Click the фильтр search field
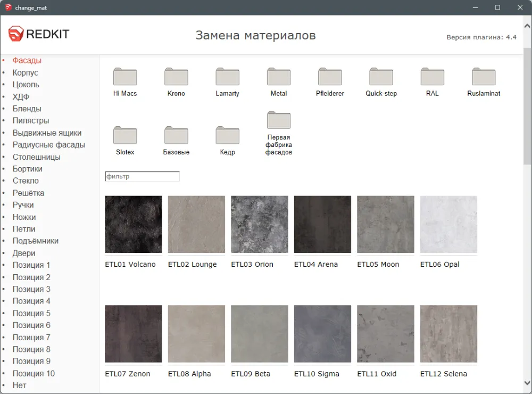Viewport: 532px width, 394px height. point(142,176)
